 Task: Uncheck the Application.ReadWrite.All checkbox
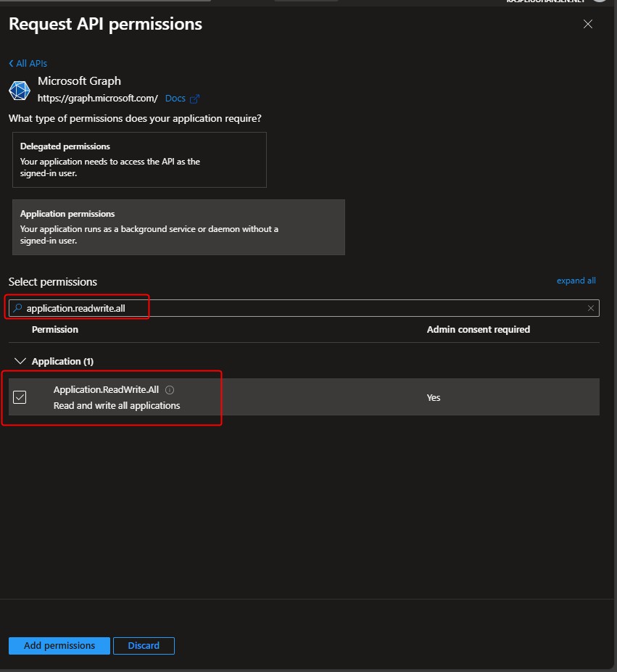click(x=20, y=397)
